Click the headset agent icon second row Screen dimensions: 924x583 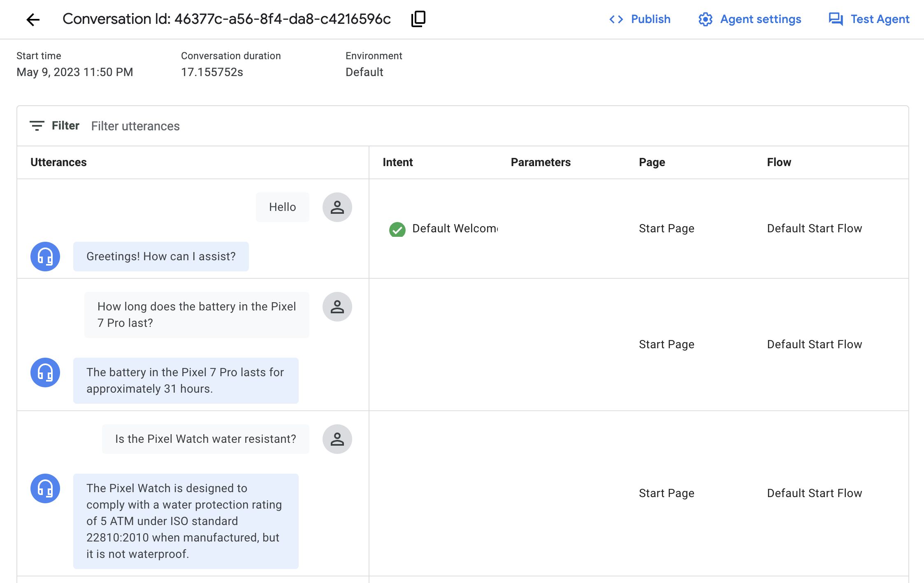(x=45, y=372)
